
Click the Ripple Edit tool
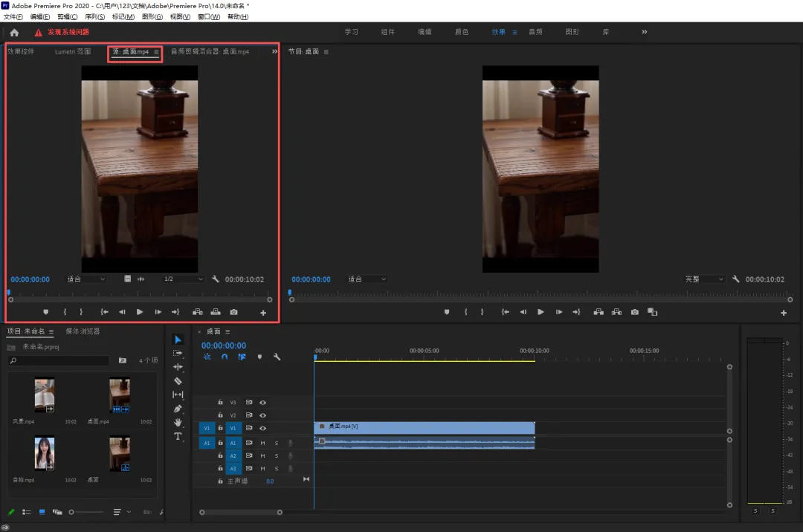pos(178,367)
